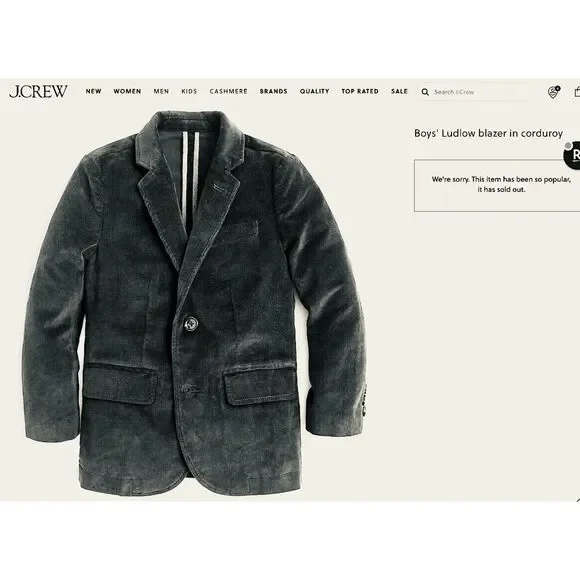Go to the QUALITY page
This screenshot has height=580, width=580.
coord(314,91)
